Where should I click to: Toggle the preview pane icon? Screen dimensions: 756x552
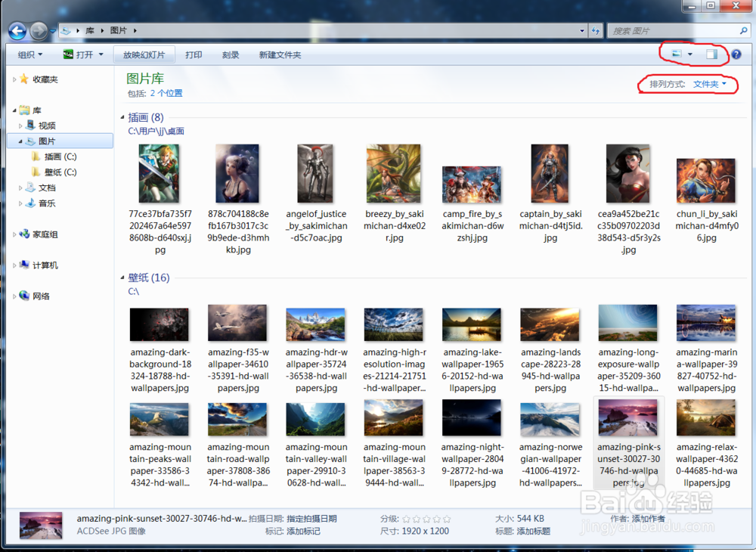711,54
